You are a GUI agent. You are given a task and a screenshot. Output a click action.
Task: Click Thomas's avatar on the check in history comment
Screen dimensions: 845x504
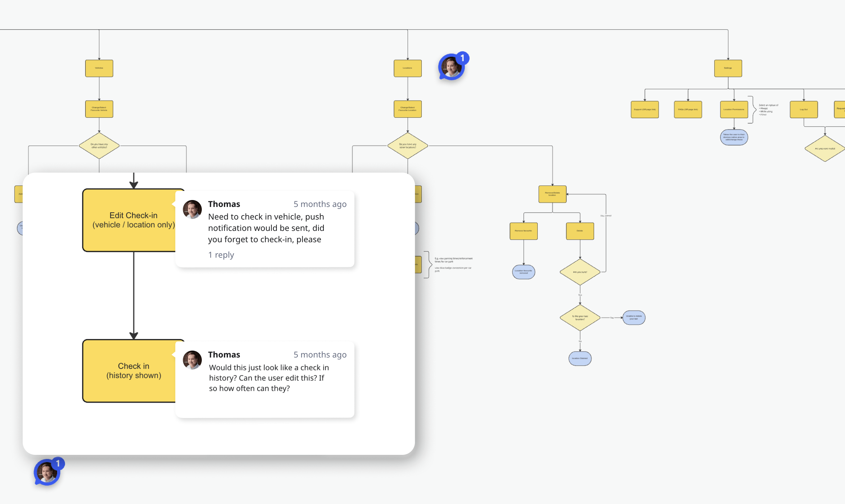click(x=192, y=360)
